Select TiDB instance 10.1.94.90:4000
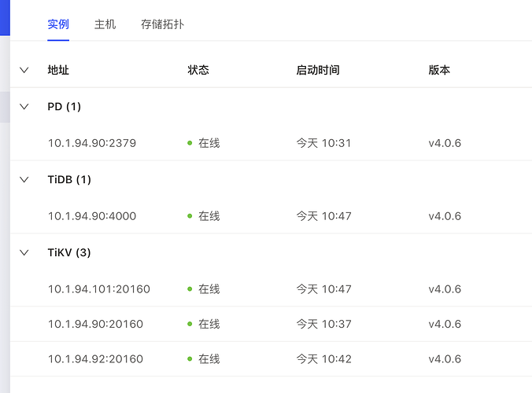The width and height of the screenshot is (532, 393). click(92, 216)
